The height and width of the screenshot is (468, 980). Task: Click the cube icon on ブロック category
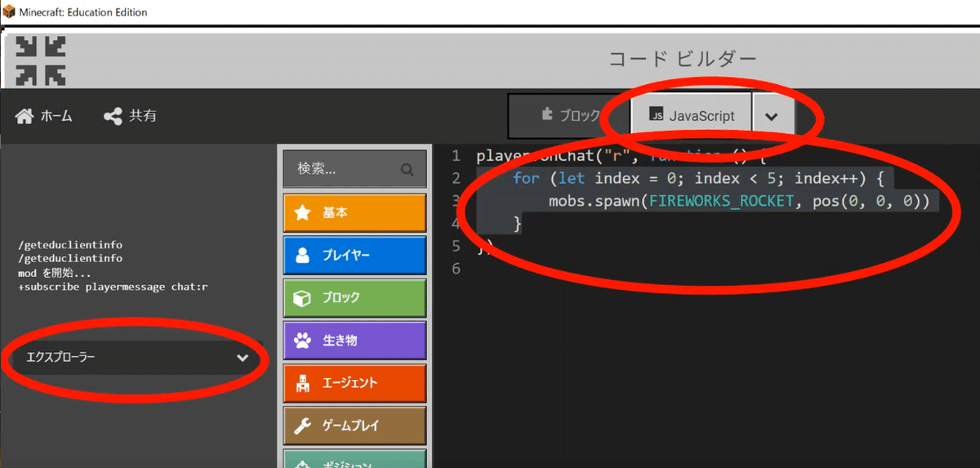(303, 298)
